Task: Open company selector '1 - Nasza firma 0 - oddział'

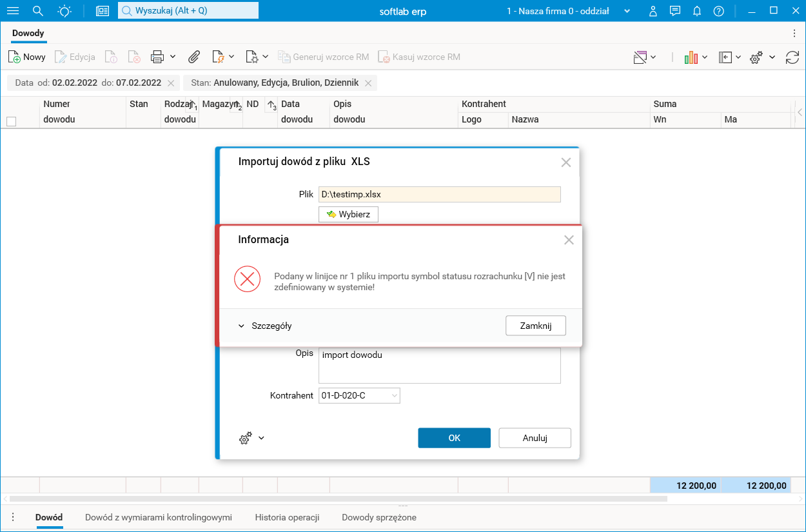Action: (x=568, y=11)
